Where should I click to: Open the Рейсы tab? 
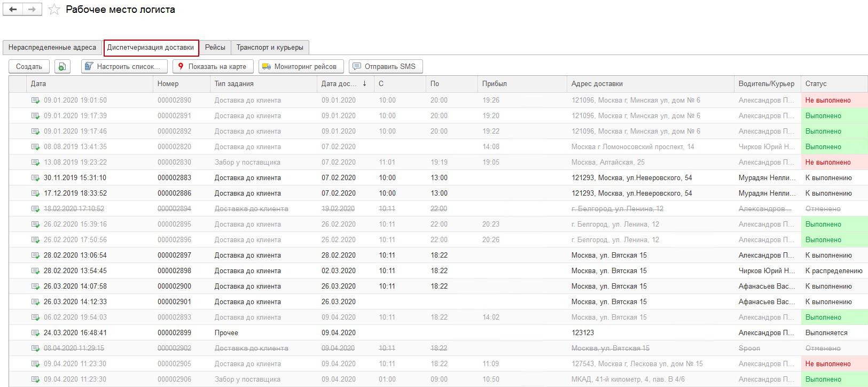(215, 48)
